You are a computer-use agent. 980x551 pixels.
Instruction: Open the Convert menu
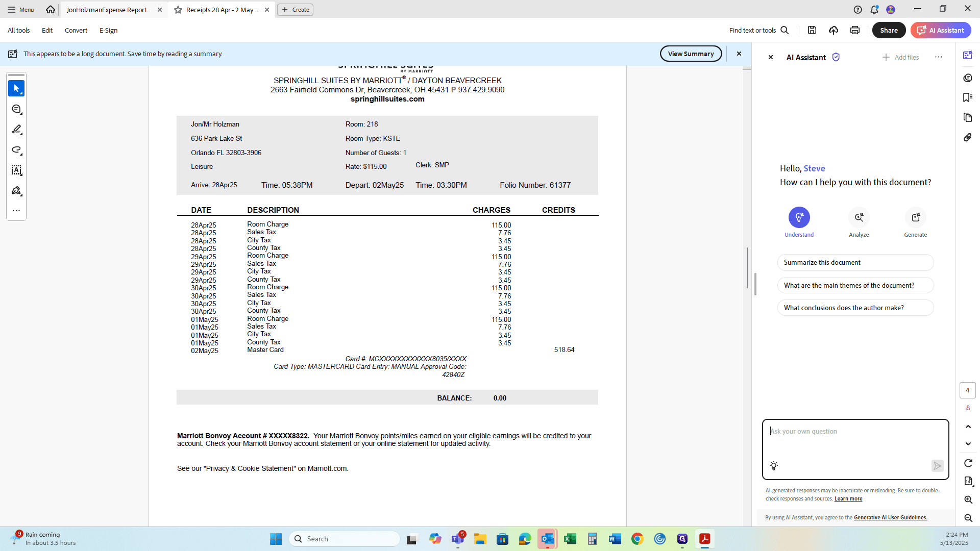pyautogui.click(x=76, y=31)
